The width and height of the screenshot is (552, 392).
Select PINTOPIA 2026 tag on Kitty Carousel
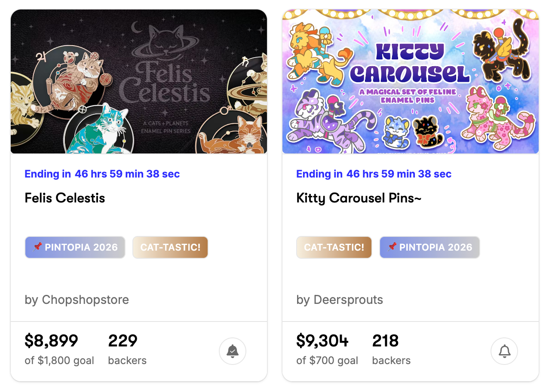[x=429, y=247]
